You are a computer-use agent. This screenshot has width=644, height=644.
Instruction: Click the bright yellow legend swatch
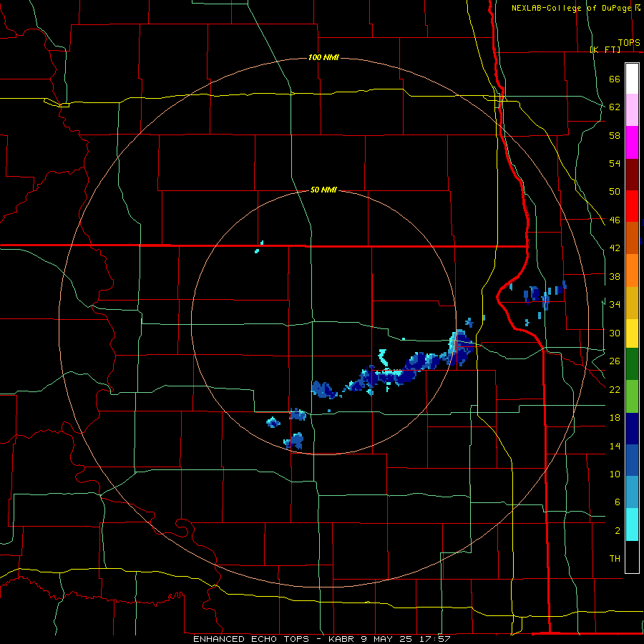[x=632, y=333]
